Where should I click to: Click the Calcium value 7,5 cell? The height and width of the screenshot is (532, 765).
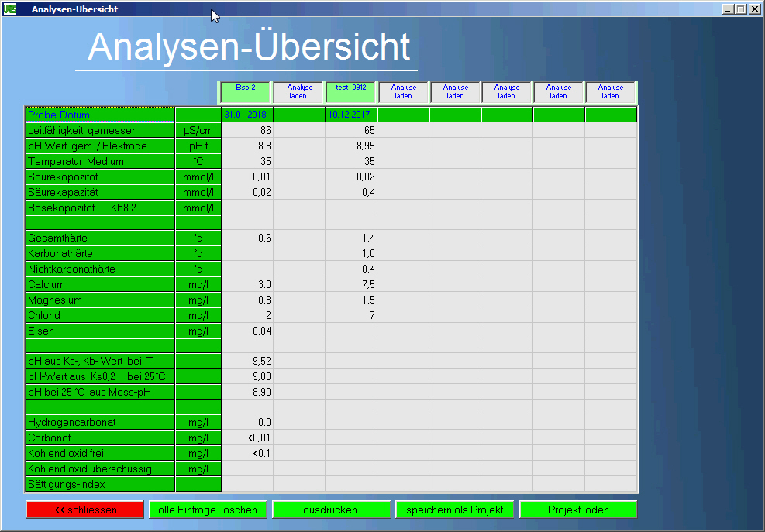(351, 285)
